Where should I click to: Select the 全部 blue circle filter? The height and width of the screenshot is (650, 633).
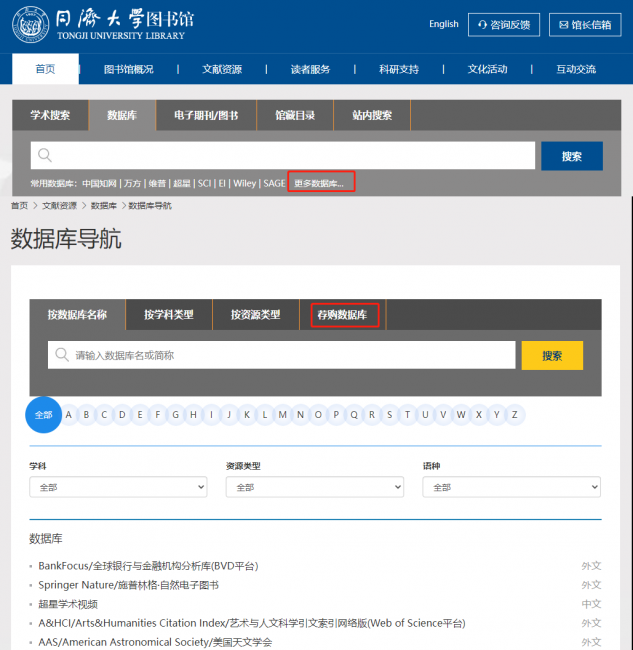pyautogui.click(x=43, y=414)
